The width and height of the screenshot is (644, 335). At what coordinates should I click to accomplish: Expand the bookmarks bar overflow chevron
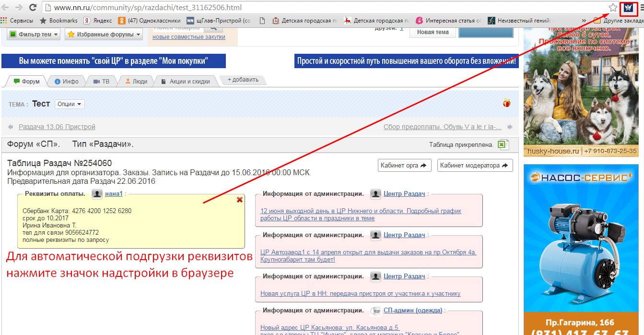click(584, 21)
